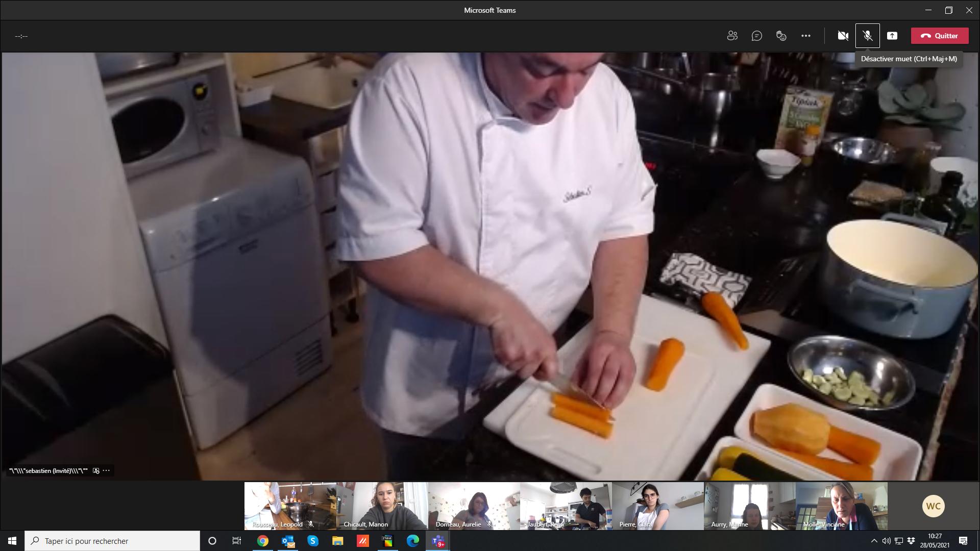Open network settings from the tray
This screenshot has width=980, height=551.
click(x=899, y=541)
